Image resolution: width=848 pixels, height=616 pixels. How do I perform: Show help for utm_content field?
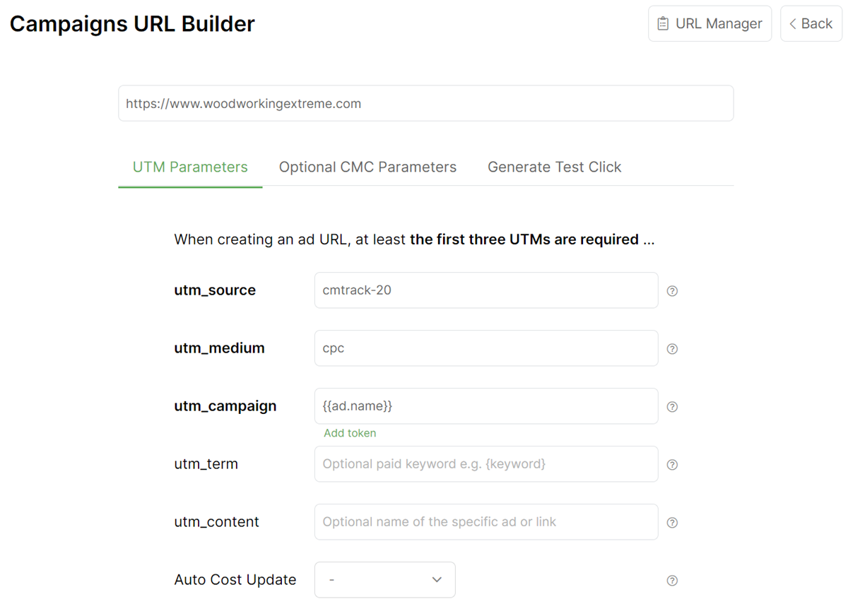coord(672,523)
